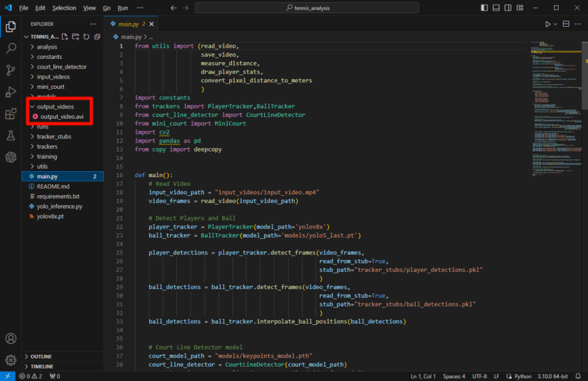Open the Edit menu
The width and height of the screenshot is (588, 381).
[x=40, y=8]
